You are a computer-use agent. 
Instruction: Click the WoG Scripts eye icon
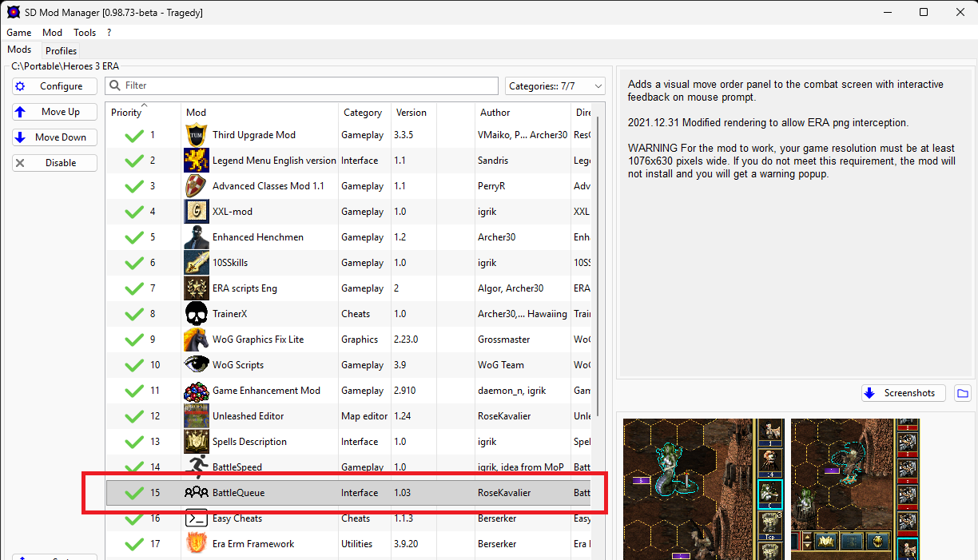(x=197, y=365)
